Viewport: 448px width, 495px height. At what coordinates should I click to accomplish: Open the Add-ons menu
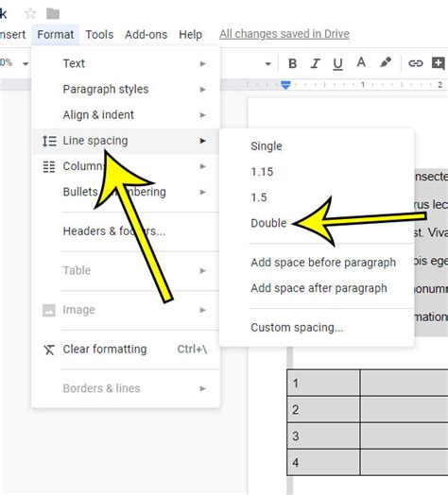pos(146,34)
